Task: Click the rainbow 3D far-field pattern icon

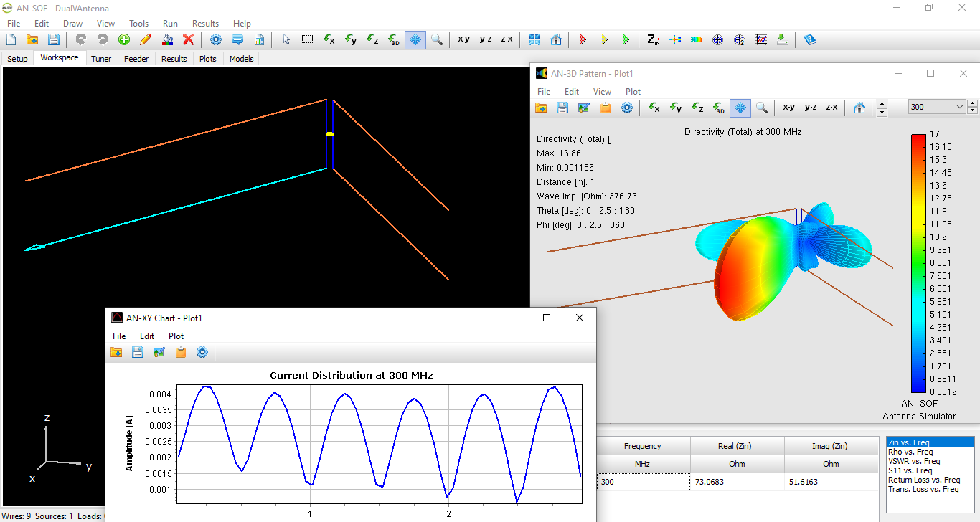Action: (x=697, y=40)
